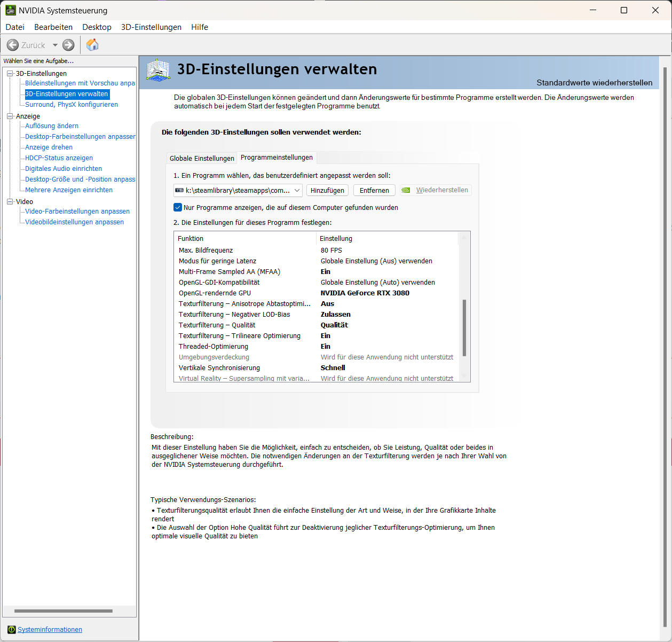Viewport: 672px width, 642px height.
Task: Open Desktop-Größe und -Position anpassen
Action: tap(80, 179)
